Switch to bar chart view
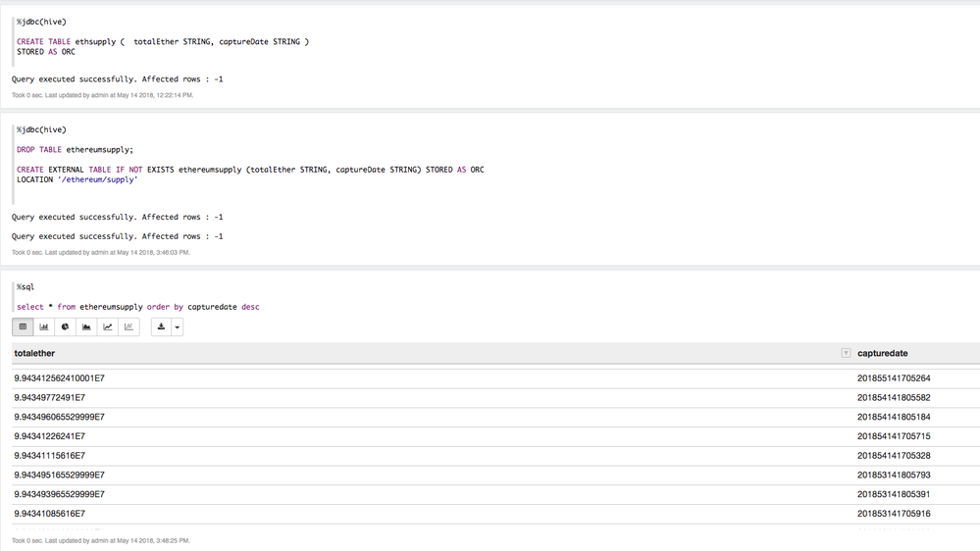 tap(44, 326)
